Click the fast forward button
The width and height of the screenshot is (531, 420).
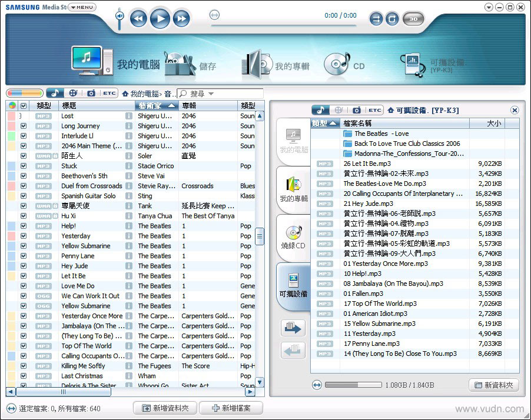181,18
